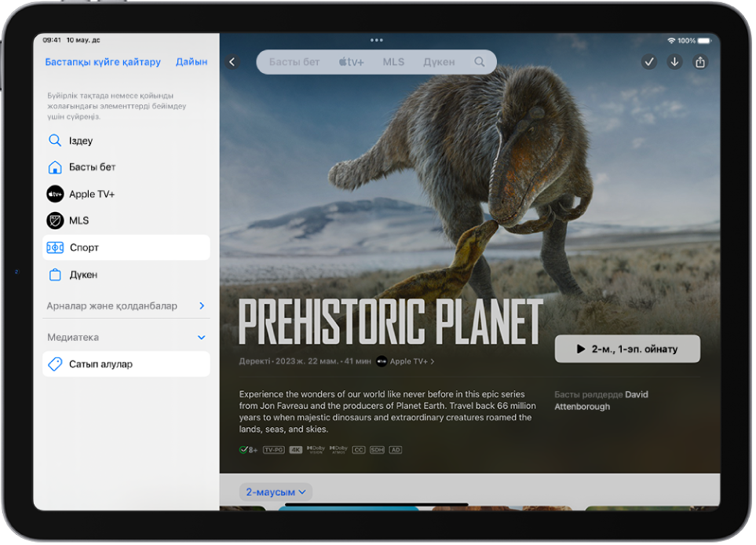Tap the Dolby Vision badge
This screenshot has width=756, height=545.
click(x=316, y=450)
